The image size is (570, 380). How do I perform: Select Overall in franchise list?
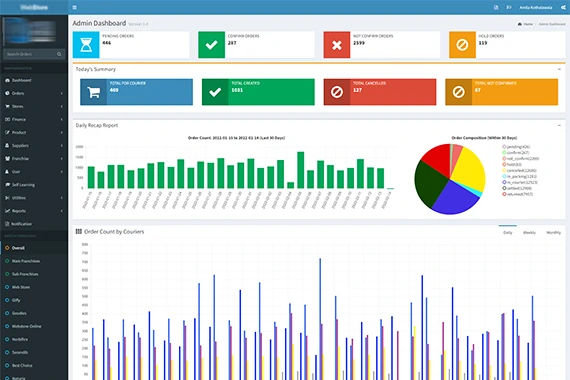pos(34,248)
